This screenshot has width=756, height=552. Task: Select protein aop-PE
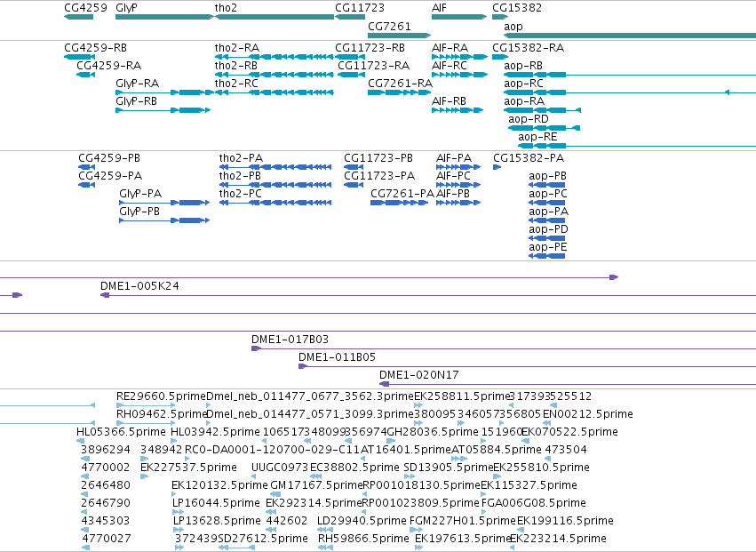546,256
